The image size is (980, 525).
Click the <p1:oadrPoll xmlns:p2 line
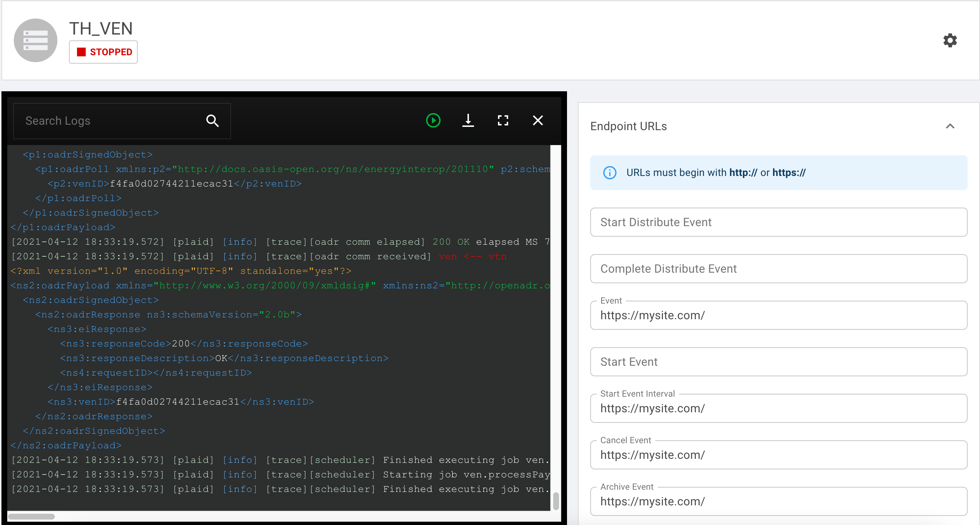pos(292,169)
